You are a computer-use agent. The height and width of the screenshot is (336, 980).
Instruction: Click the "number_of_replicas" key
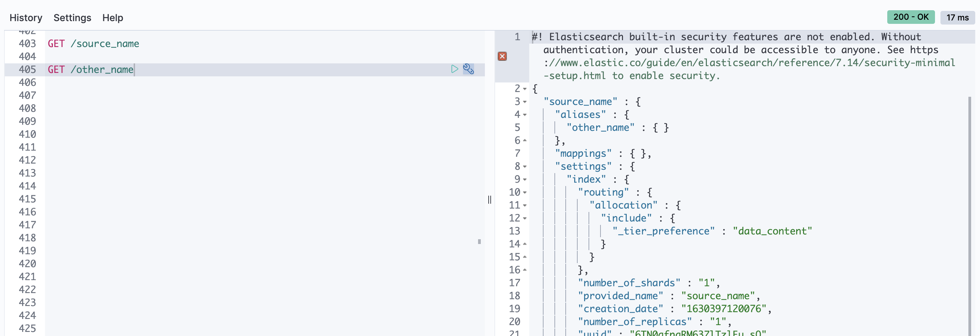coord(635,322)
